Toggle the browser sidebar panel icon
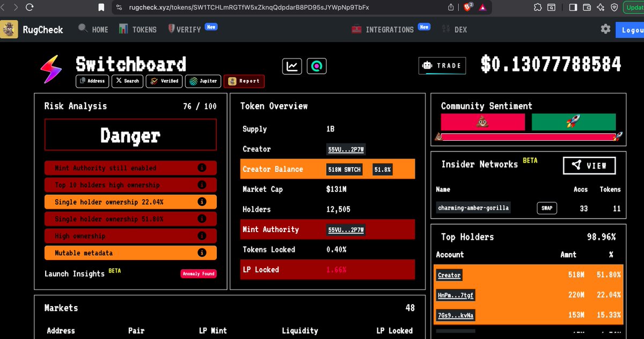The height and width of the screenshot is (339, 644). (573, 8)
